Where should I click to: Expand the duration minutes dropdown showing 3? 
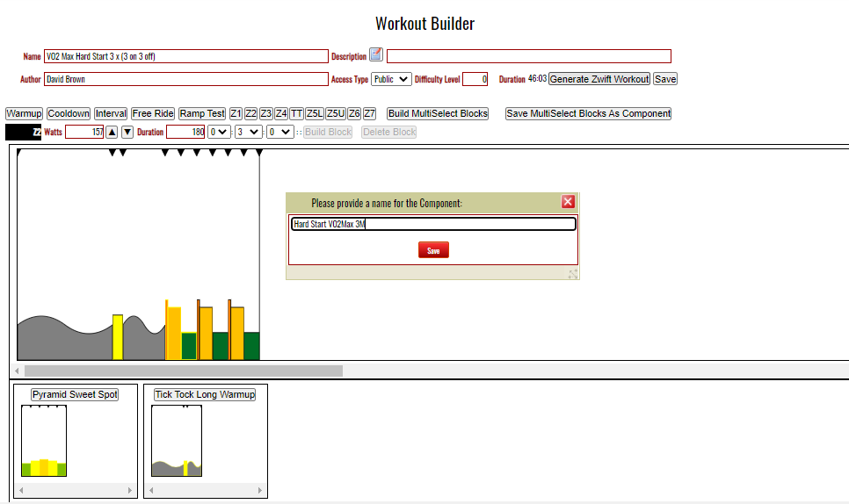[x=248, y=132]
